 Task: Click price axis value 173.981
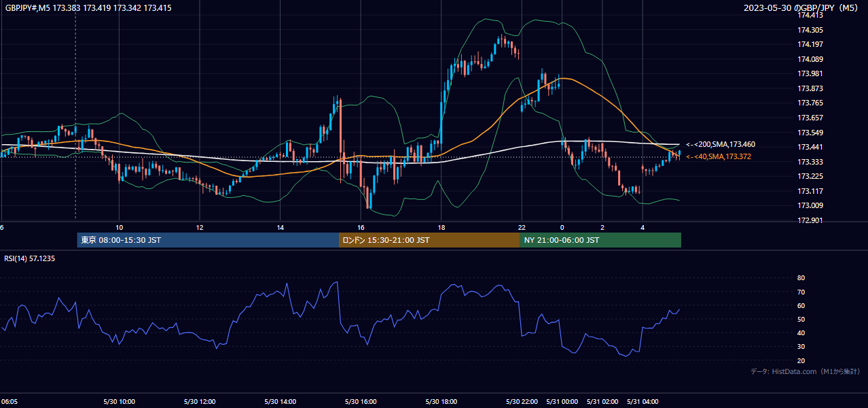coord(810,73)
